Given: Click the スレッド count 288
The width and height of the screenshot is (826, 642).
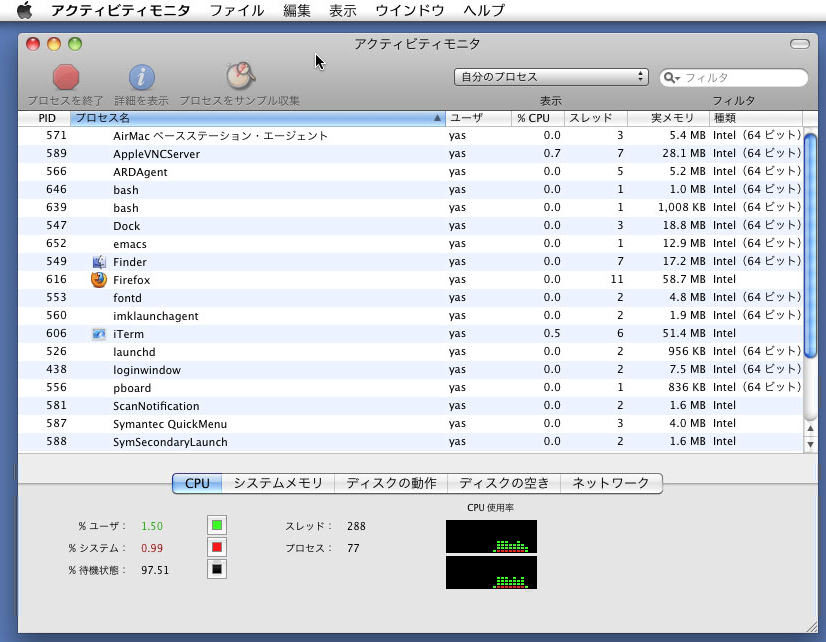Looking at the screenshot, I should pyautogui.click(x=356, y=526).
